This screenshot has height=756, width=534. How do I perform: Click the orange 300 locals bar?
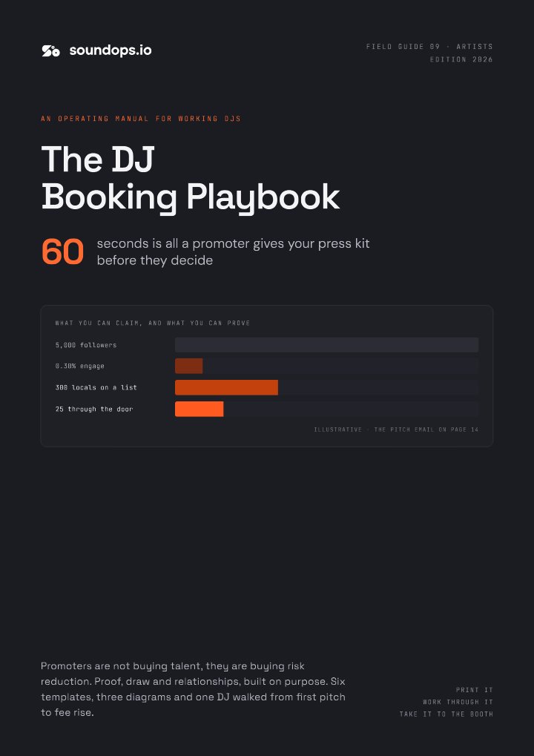pos(226,387)
